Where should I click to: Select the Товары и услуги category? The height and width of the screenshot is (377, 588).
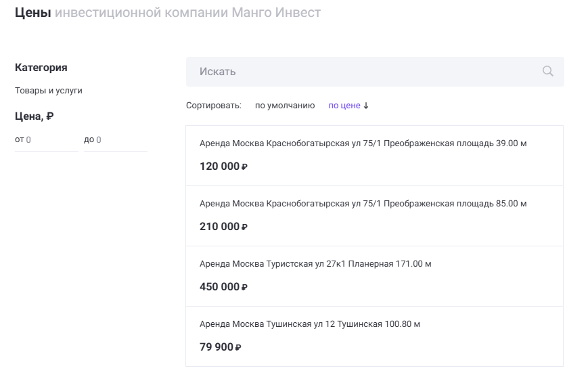pyautogui.click(x=49, y=90)
